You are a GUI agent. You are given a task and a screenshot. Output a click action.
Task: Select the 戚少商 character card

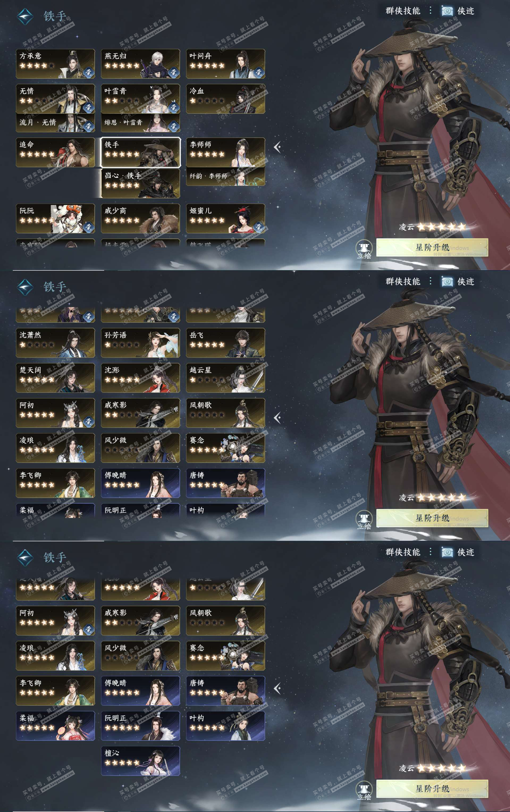[x=141, y=219]
